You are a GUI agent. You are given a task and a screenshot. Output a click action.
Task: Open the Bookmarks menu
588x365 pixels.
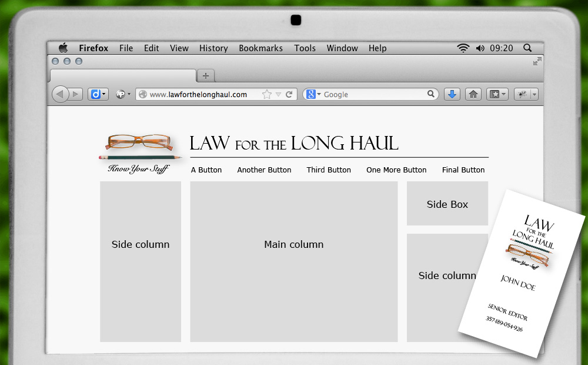pyautogui.click(x=261, y=48)
